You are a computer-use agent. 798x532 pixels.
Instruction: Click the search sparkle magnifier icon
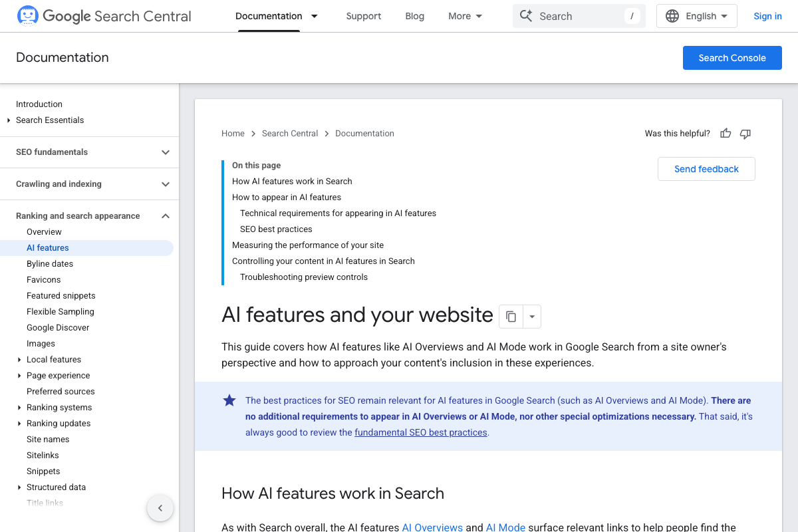pyautogui.click(x=526, y=16)
